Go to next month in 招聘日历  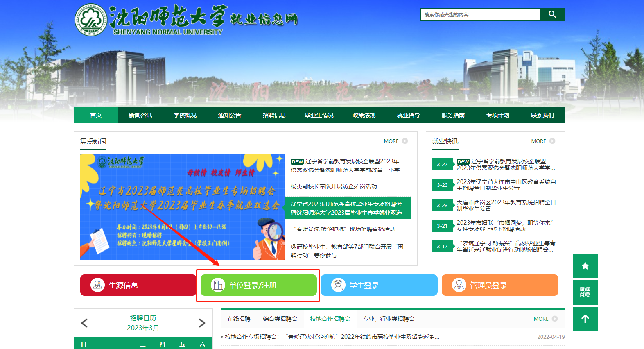coord(202,323)
